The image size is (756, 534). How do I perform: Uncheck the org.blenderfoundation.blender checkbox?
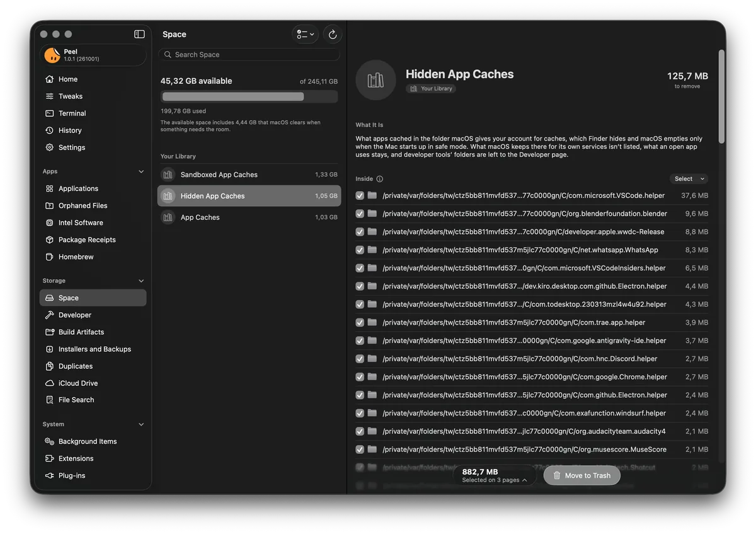(360, 214)
